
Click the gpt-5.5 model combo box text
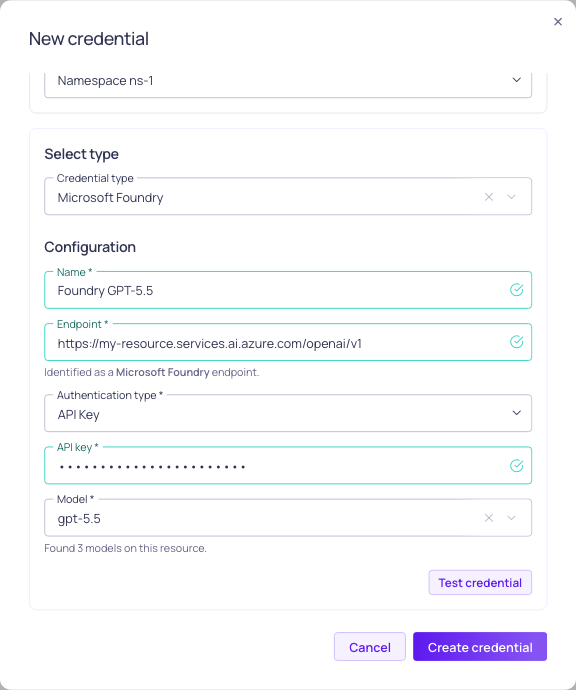tap(79, 518)
